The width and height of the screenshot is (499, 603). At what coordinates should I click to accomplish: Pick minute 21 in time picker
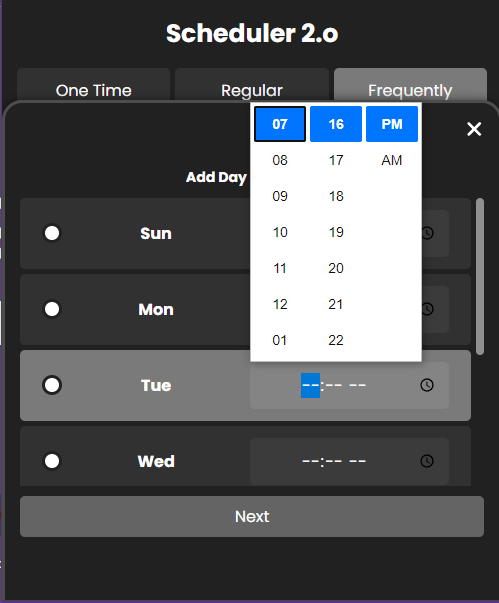(336, 304)
